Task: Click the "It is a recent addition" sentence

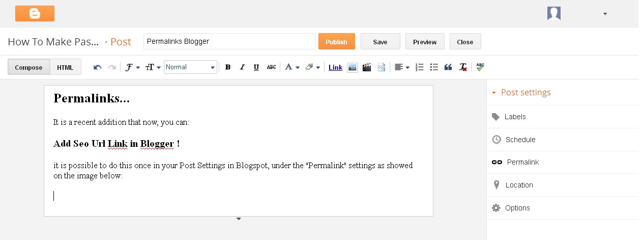Action: 122,122
